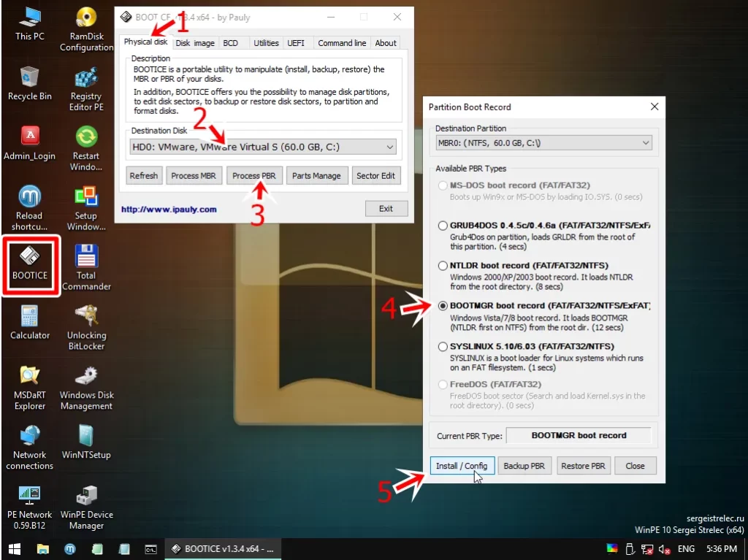The width and height of the screenshot is (748, 560).
Task: Open Total Commander desktop shortcut
Action: [x=86, y=268]
